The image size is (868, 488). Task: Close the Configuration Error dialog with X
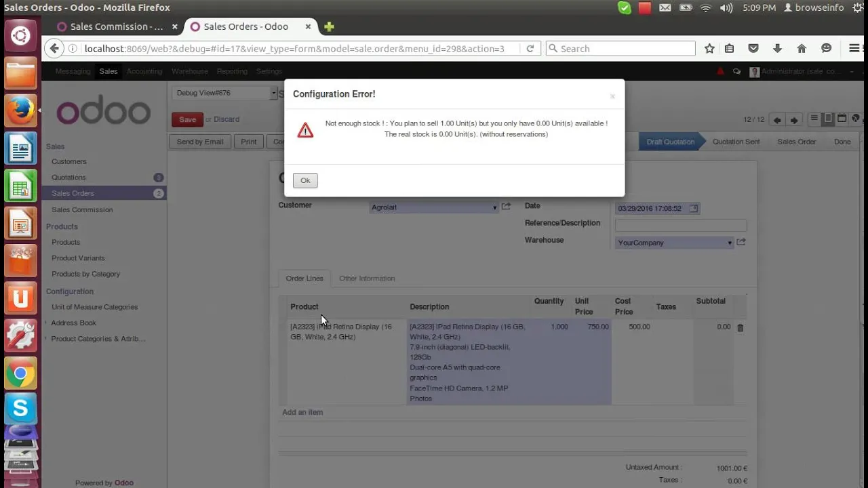[x=612, y=97]
